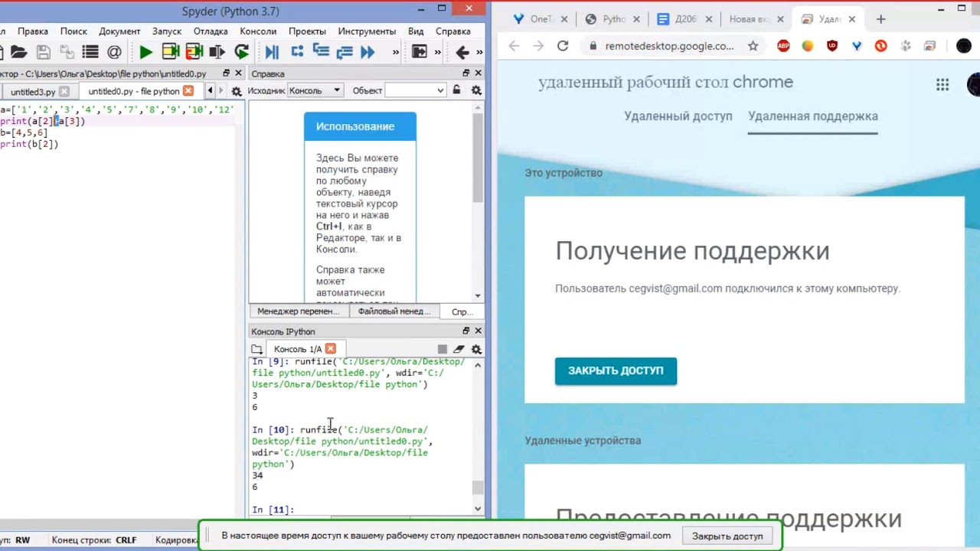Switch to Менеджер перемен... tab
Image resolution: width=980 pixels, height=551 pixels.
pyautogui.click(x=299, y=311)
